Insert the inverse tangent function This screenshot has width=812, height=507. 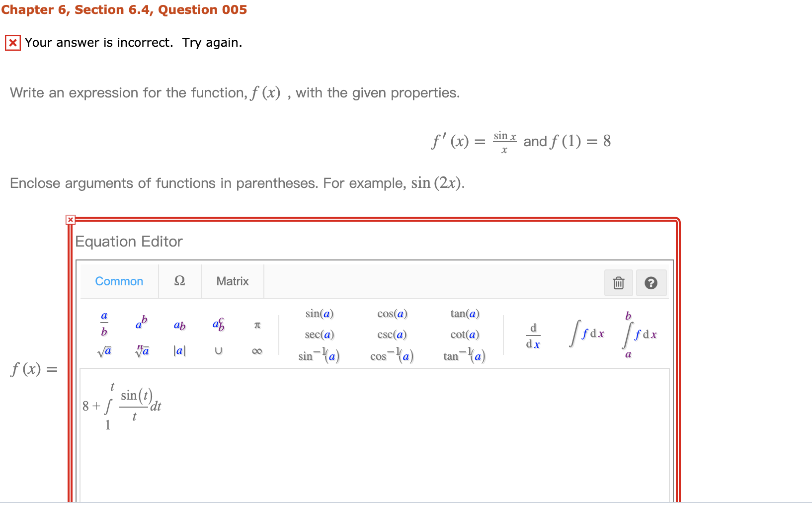coord(464,356)
